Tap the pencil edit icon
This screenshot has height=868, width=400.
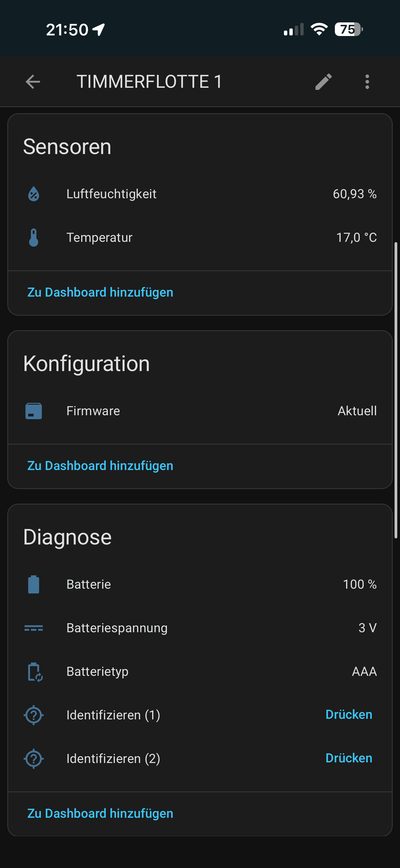click(323, 82)
